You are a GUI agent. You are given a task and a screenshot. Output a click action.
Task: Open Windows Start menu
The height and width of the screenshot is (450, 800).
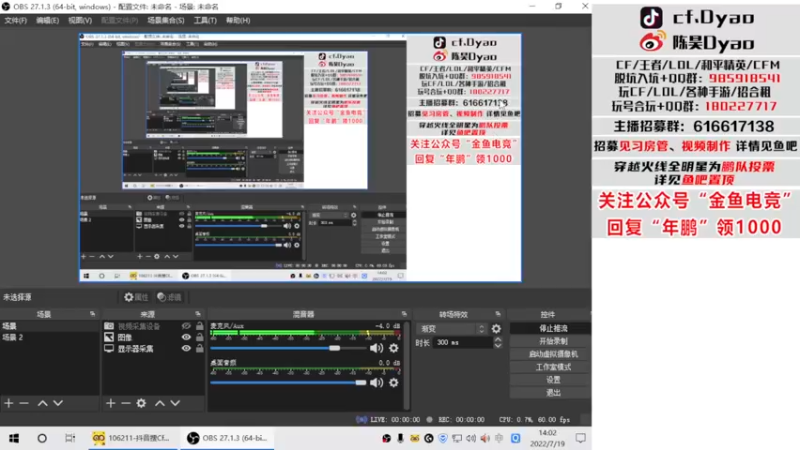click(x=14, y=438)
